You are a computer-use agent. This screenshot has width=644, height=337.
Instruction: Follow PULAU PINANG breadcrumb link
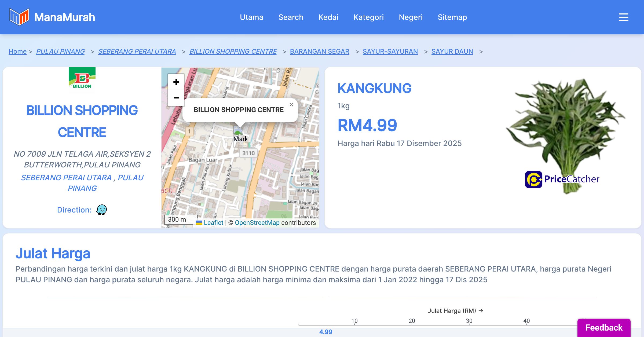point(60,51)
